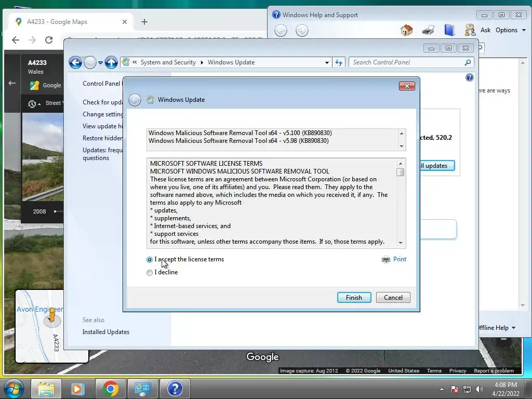This screenshot has width=532, height=399.
Task: Click the up-level arrow in Control Panel
Action: tap(111, 62)
